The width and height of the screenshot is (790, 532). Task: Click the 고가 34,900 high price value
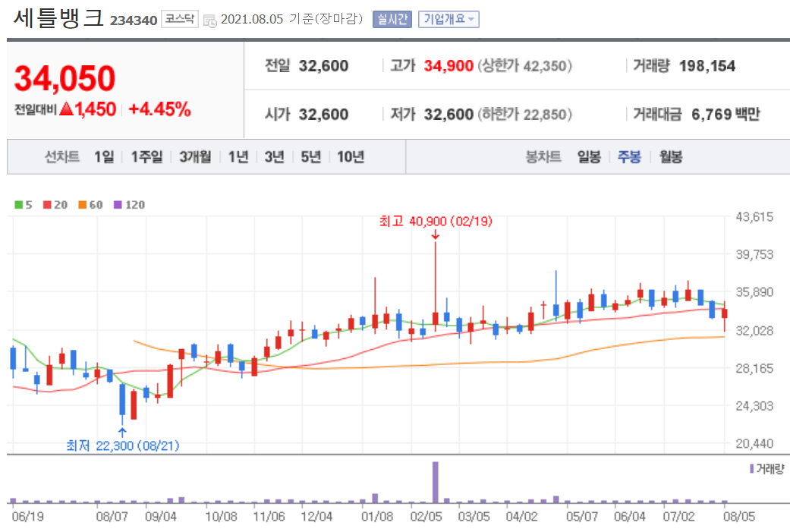click(x=449, y=66)
